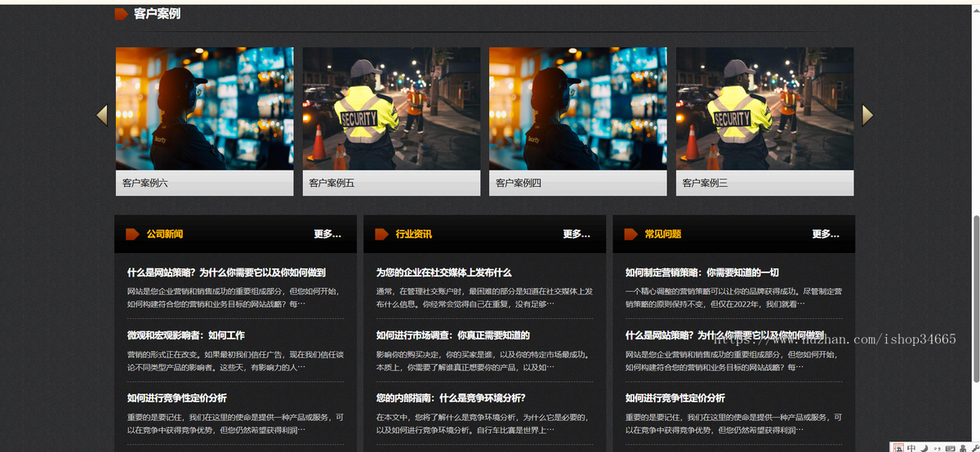Click the page vertical scrollbar thumb

point(976,299)
